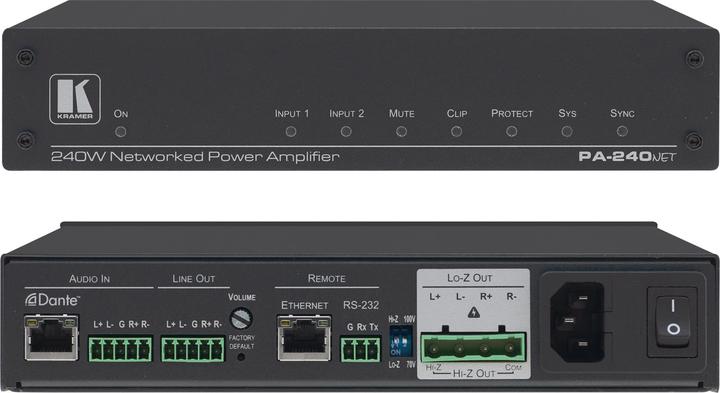
Task: Click the Ethernet remote RJ-45 port
Action: click(304, 338)
